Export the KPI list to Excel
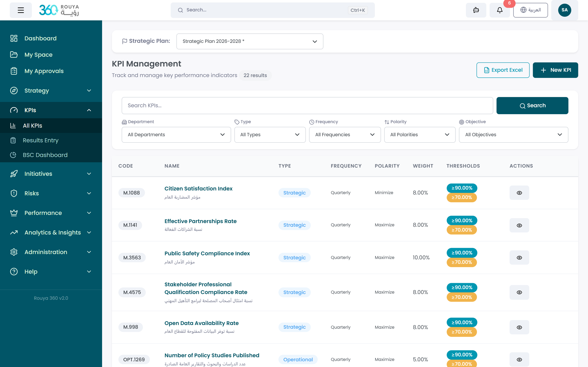The image size is (588, 367). [x=503, y=70]
